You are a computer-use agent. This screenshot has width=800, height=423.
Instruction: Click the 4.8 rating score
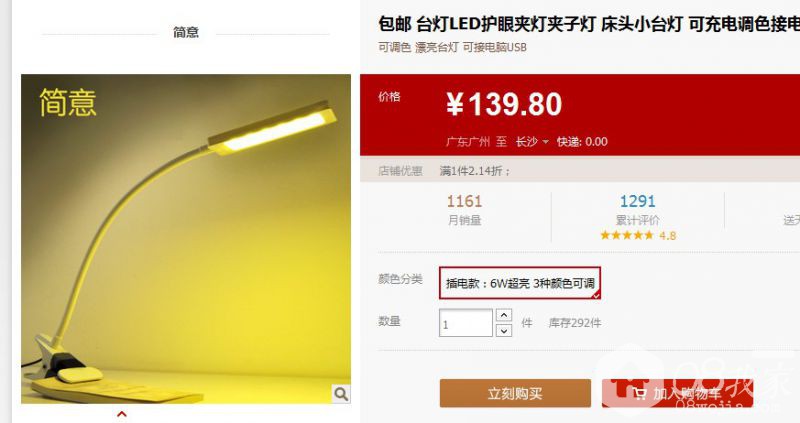667,236
